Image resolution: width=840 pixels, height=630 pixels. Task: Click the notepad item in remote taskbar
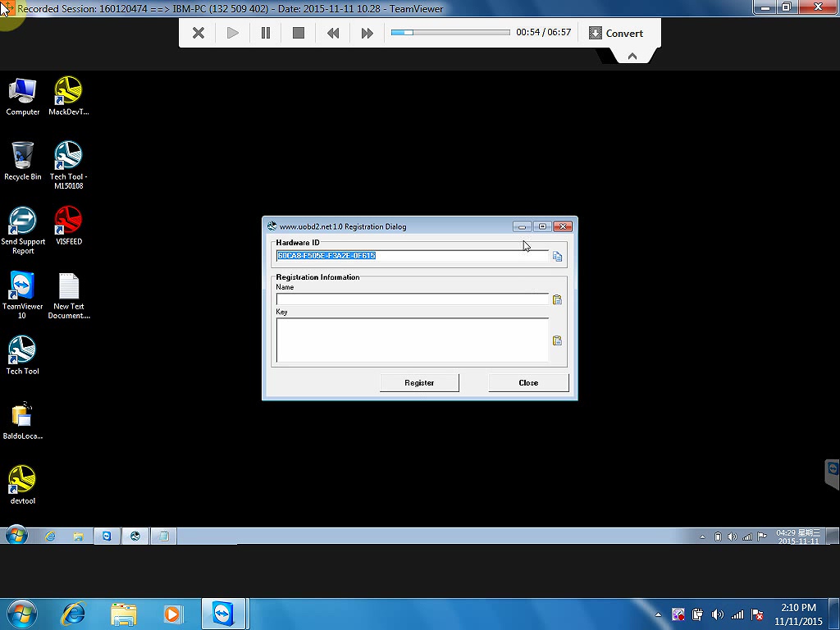[164, 536]
